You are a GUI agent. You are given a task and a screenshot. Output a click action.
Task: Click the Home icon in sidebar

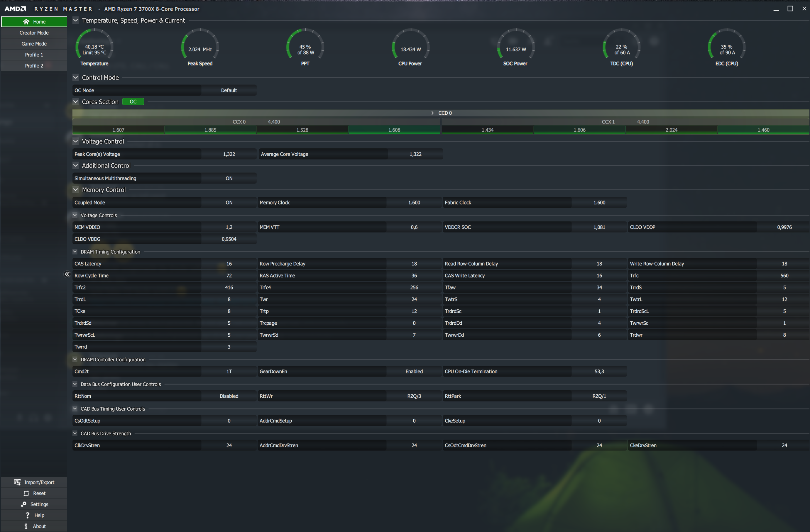coord(26,22)
